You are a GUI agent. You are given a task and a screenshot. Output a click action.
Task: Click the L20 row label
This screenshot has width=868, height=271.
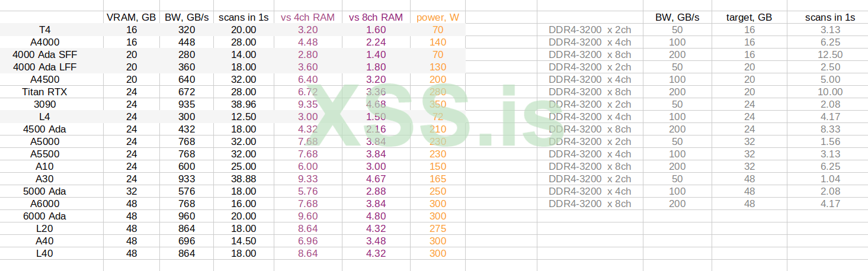point(44,228)
